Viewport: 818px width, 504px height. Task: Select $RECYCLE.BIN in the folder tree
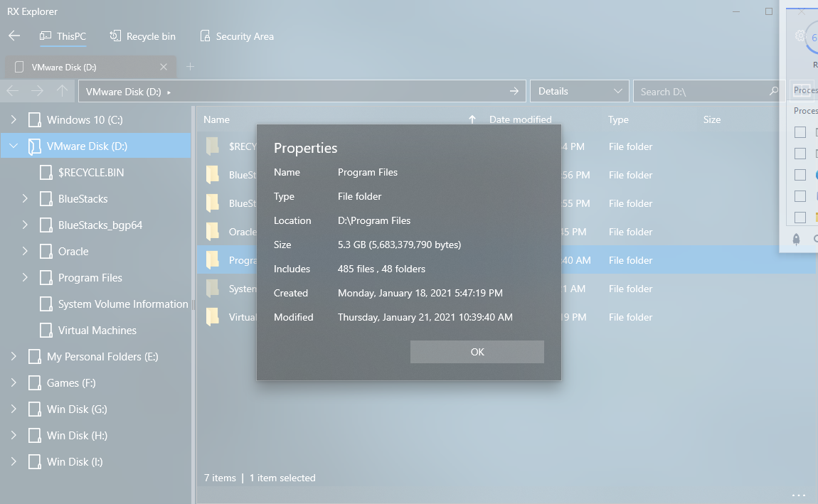point(91,173)
